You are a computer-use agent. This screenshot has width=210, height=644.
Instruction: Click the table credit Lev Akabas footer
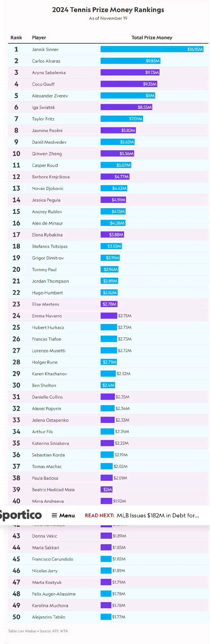point(38,631)
